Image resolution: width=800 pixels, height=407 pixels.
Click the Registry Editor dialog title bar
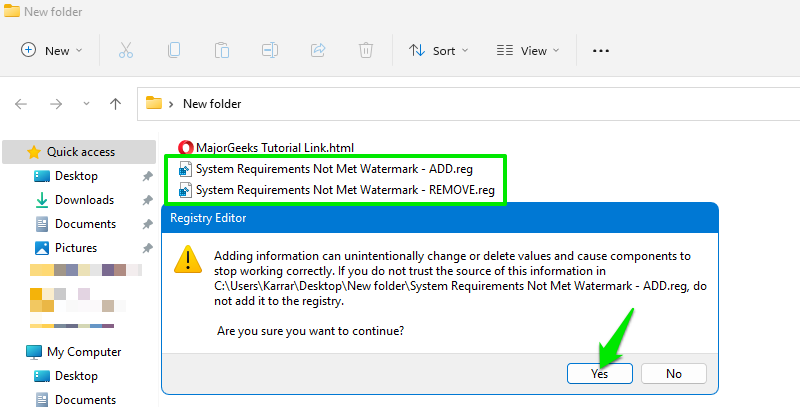[440, 218]
